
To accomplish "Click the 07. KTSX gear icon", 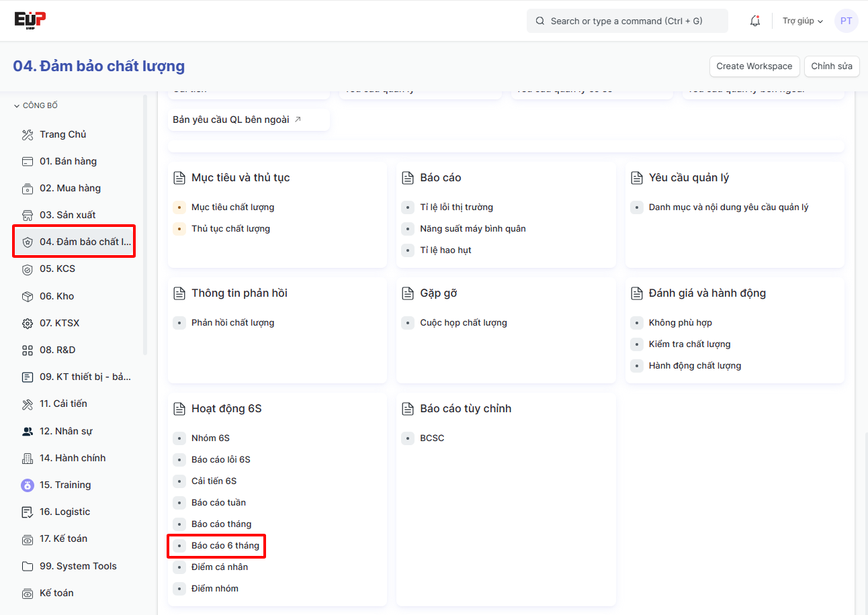I will (28, 324).
